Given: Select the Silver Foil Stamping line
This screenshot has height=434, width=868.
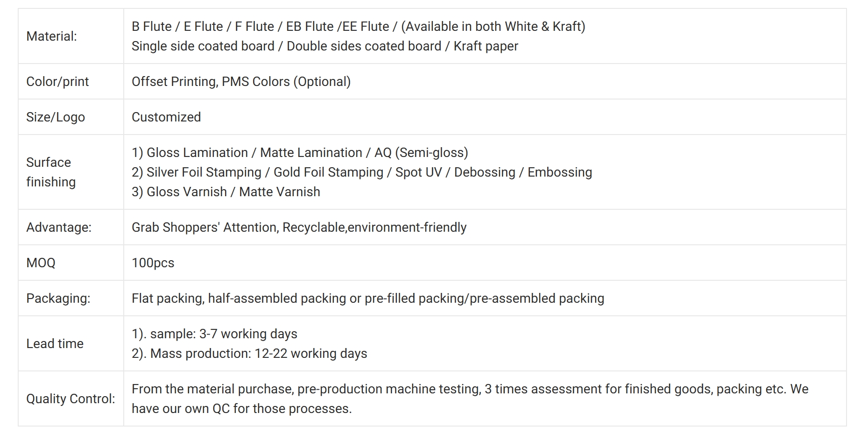Looking at the screenshot, I should pyautogui.click(x=362, y=172).
